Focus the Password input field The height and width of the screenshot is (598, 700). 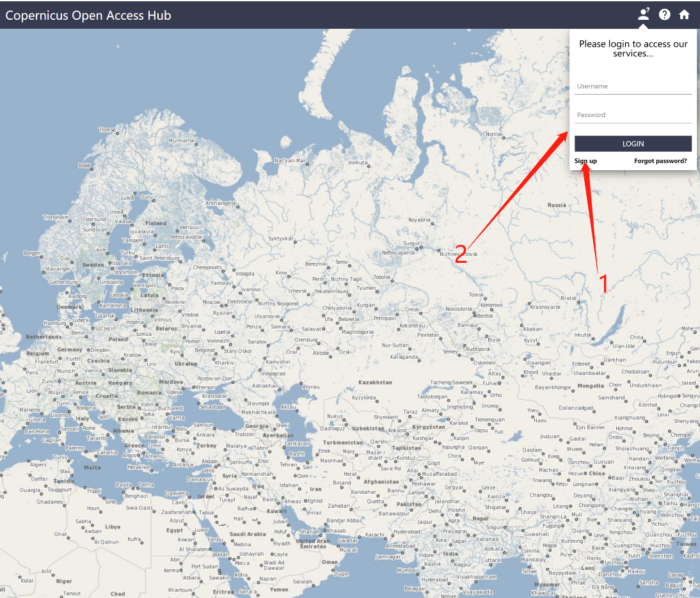pyautogui.click(x=633, y=114)
